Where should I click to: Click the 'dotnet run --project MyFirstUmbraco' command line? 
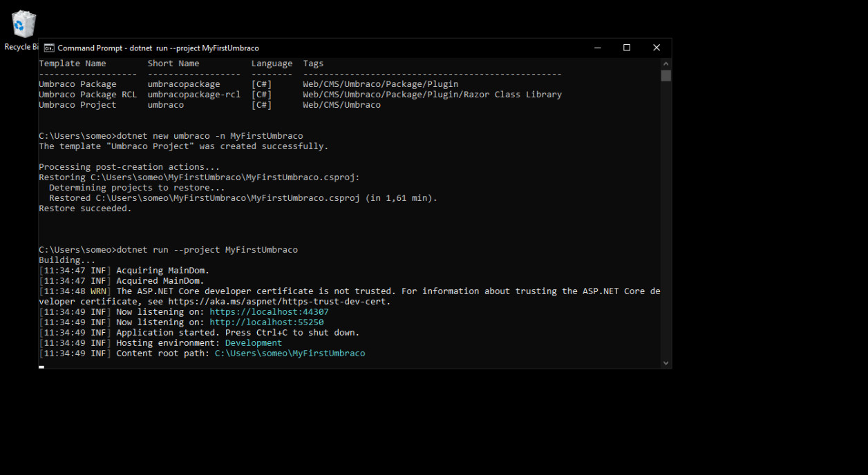point(207,250)
